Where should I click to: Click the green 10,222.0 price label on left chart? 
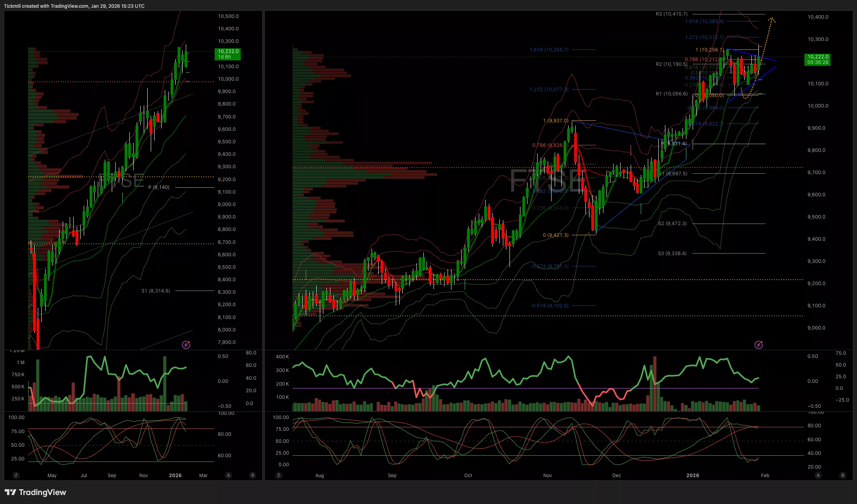click(228, 54)
